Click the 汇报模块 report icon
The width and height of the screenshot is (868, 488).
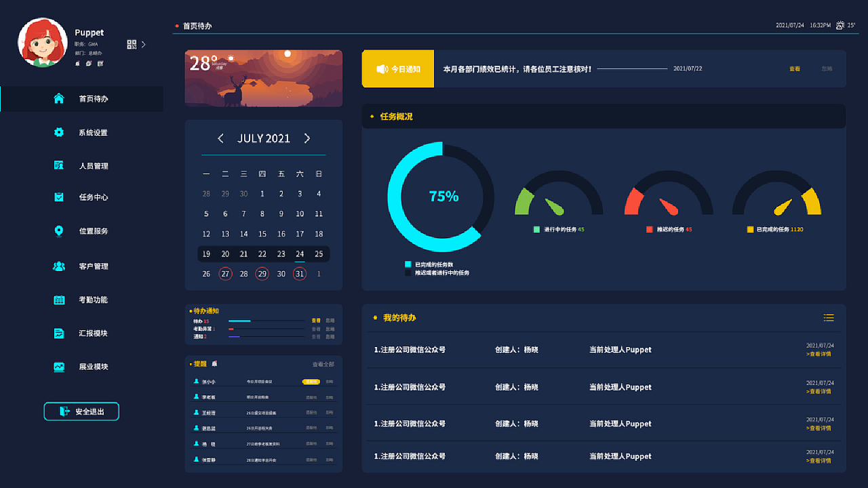click(x=59, y=333)
